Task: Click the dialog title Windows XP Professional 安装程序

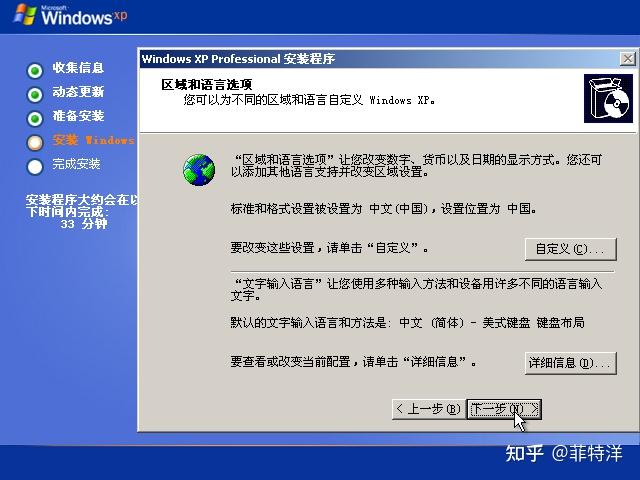Action: [x=238, y=59]
